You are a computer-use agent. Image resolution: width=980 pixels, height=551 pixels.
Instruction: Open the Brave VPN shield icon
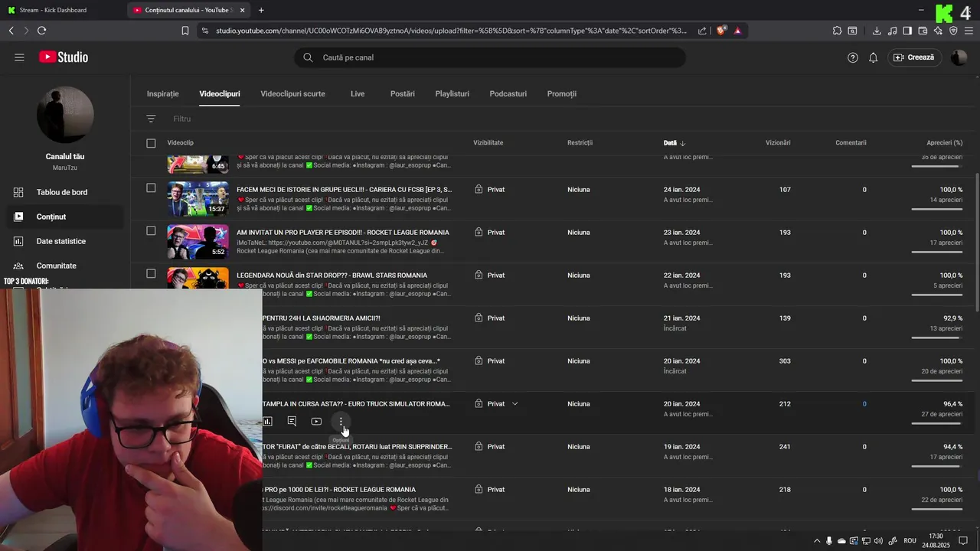point(953,31)
